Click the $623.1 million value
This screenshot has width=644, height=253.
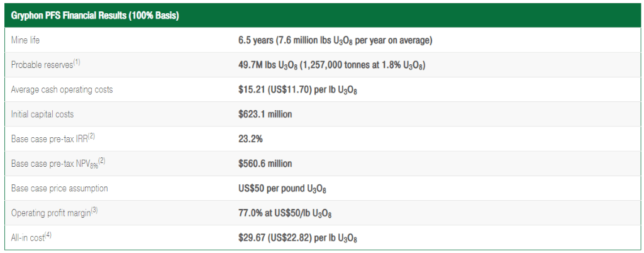[x=265, y=114]
